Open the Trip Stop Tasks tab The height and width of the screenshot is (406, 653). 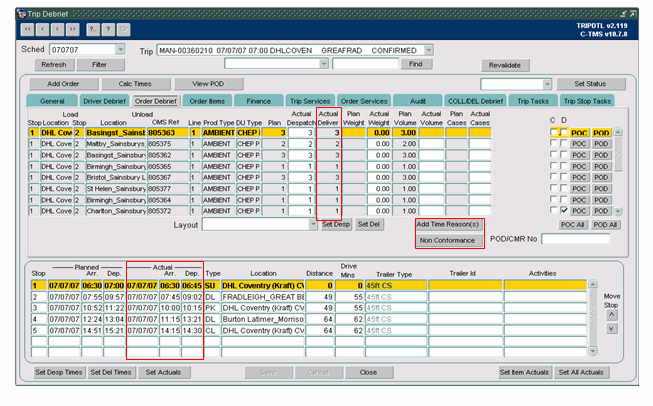click(587, 101)
